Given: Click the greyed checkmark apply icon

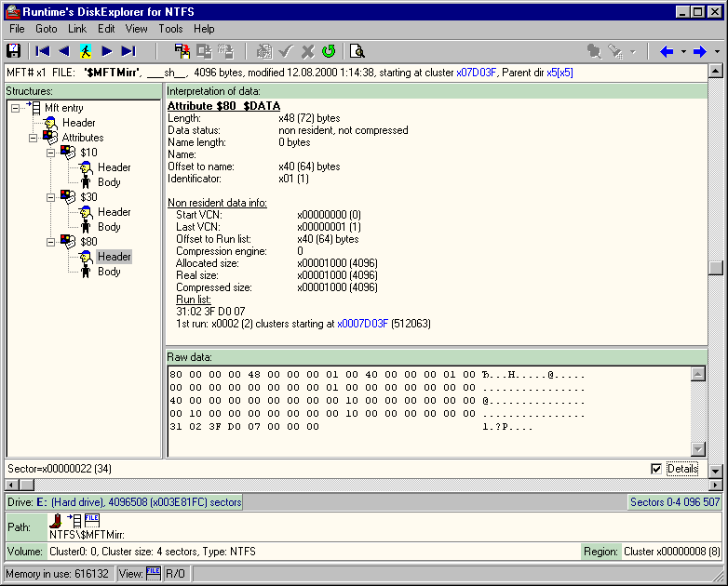Looking at the screenshot, I should point(286,51).
